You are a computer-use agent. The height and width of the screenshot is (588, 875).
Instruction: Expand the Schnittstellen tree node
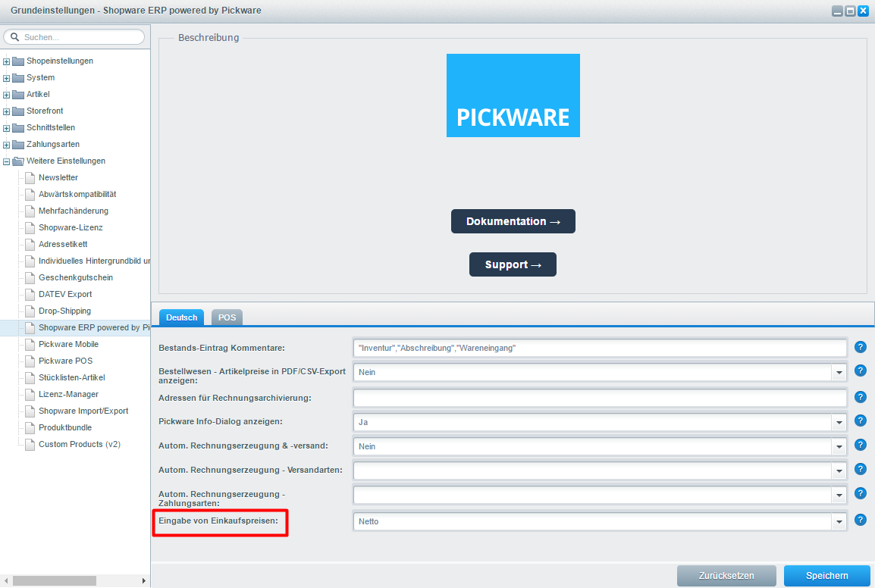coord(6,128)
